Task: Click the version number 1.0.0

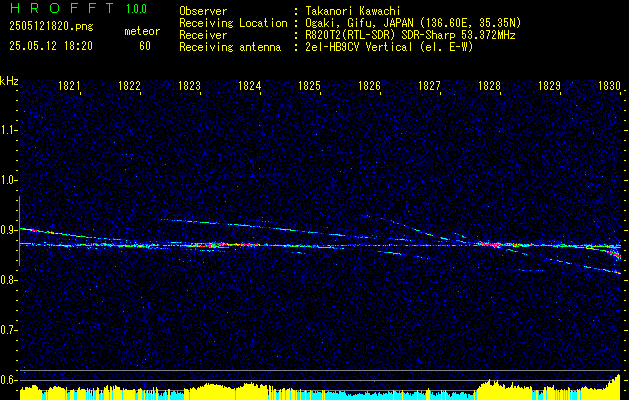Action: (x=136, y=9)
